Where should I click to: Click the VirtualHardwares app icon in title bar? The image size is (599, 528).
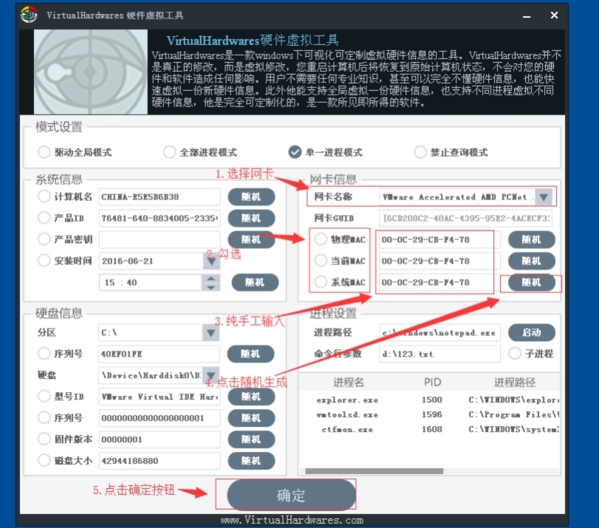click(29, 15)
